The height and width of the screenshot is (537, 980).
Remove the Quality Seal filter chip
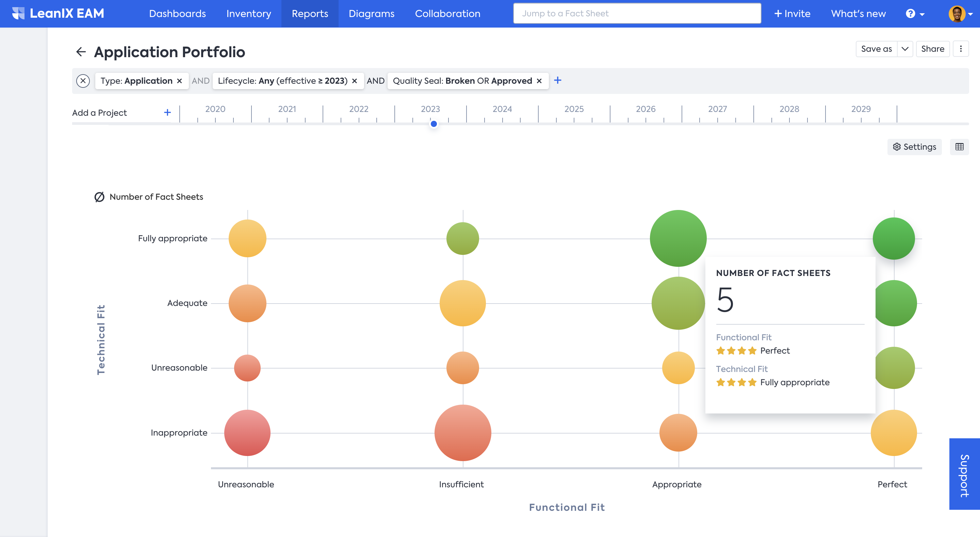click(x=539, y=81)
